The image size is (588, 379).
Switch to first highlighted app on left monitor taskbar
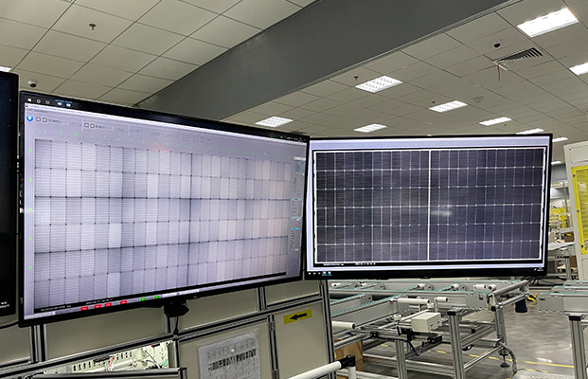point(60,103)
